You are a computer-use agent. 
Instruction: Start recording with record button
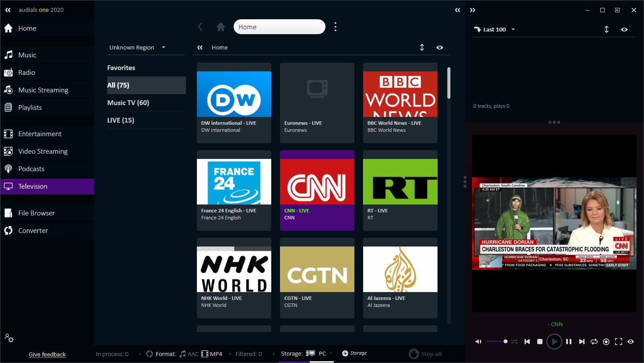[606, 342]
